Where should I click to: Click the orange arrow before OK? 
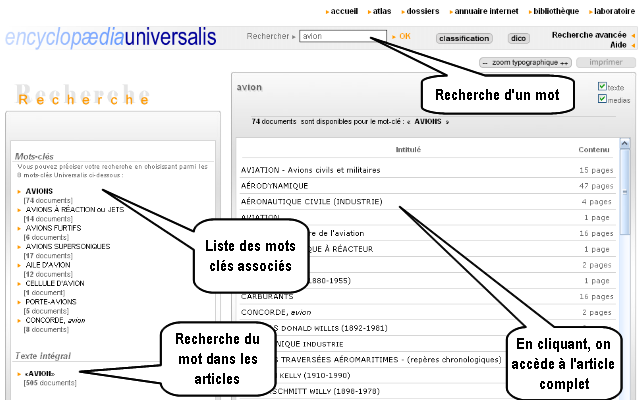(394, 37)
